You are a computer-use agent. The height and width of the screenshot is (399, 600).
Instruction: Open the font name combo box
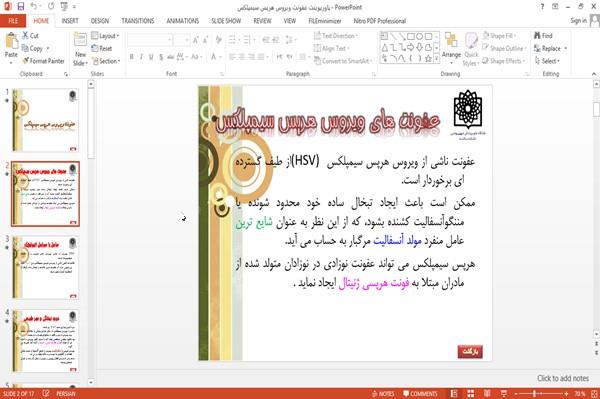point(150,40)
